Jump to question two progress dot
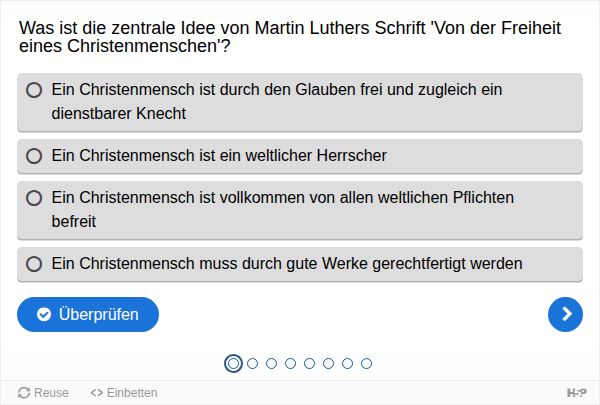 point(252,363)
